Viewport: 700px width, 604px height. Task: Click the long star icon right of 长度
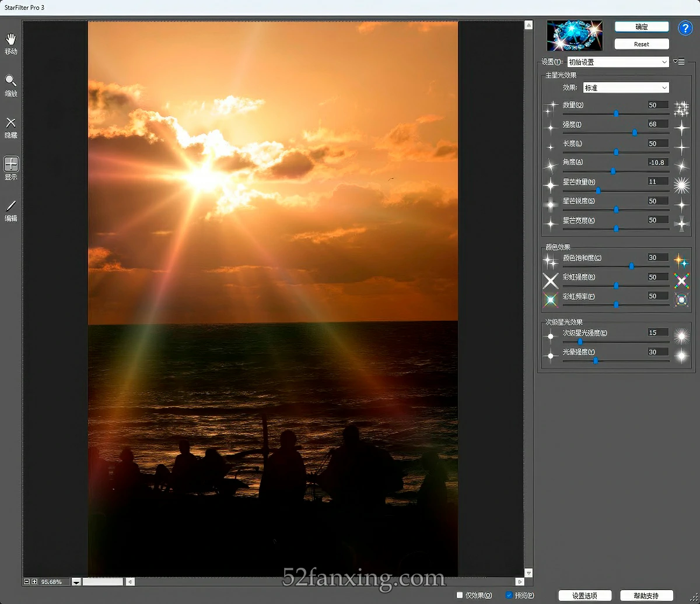(x=681, y=147)
